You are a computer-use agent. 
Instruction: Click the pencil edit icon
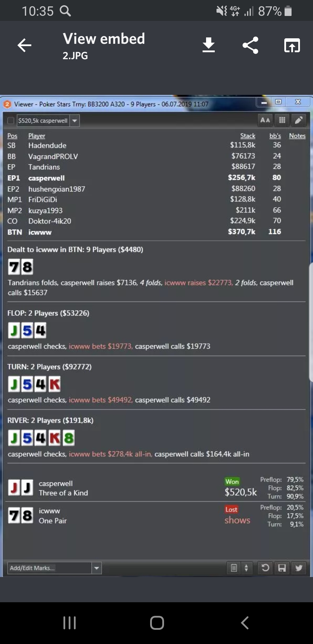[299, 120]
